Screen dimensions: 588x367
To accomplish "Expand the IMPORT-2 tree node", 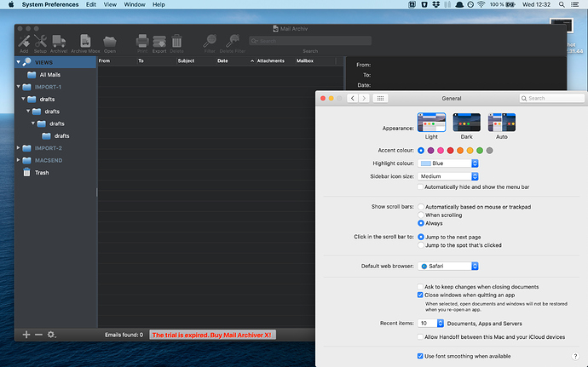I will pyautogui.click(x=18, y=147).
